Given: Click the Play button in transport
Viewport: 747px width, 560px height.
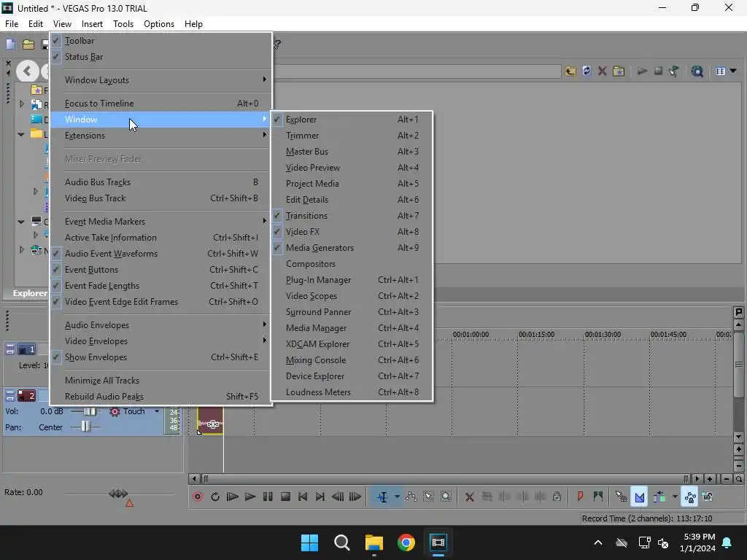Looking at the screenshot, I should point(249,497).
